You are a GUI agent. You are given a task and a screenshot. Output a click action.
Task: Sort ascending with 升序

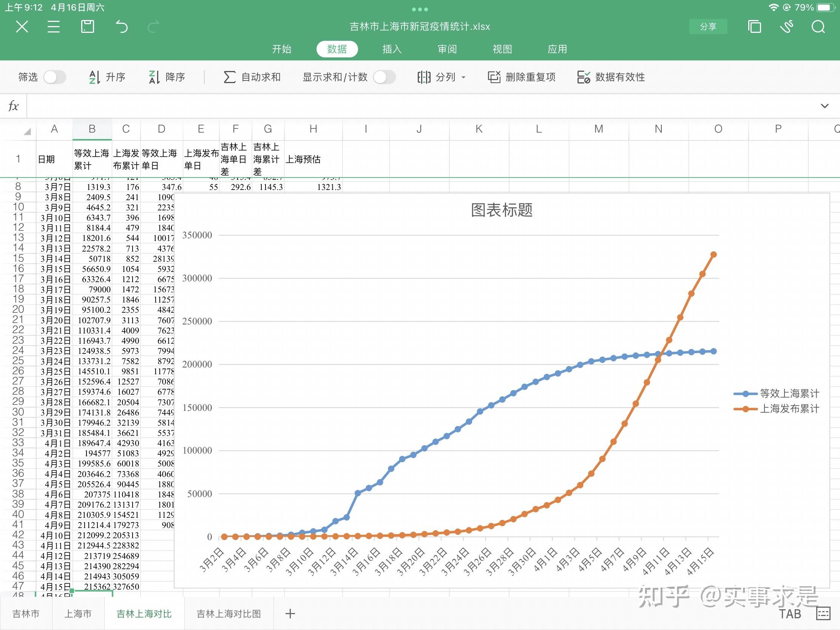tap(107, 77)
